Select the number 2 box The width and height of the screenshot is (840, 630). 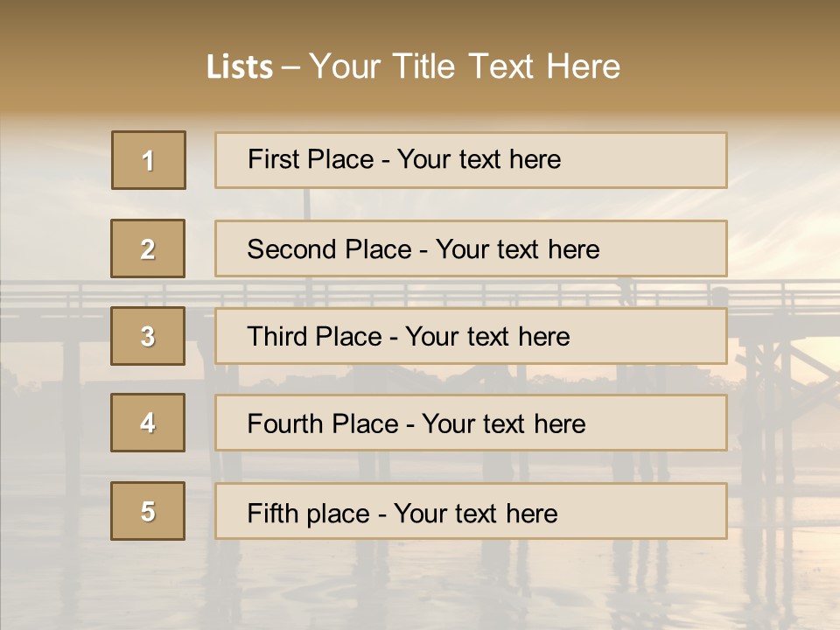tap(148, 248)
